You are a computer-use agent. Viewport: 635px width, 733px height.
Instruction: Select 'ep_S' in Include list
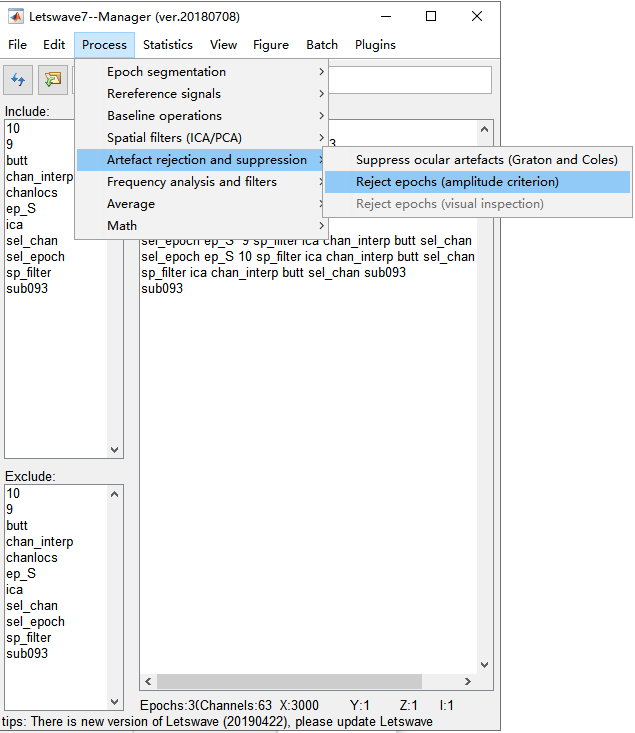tap(21, 208)
